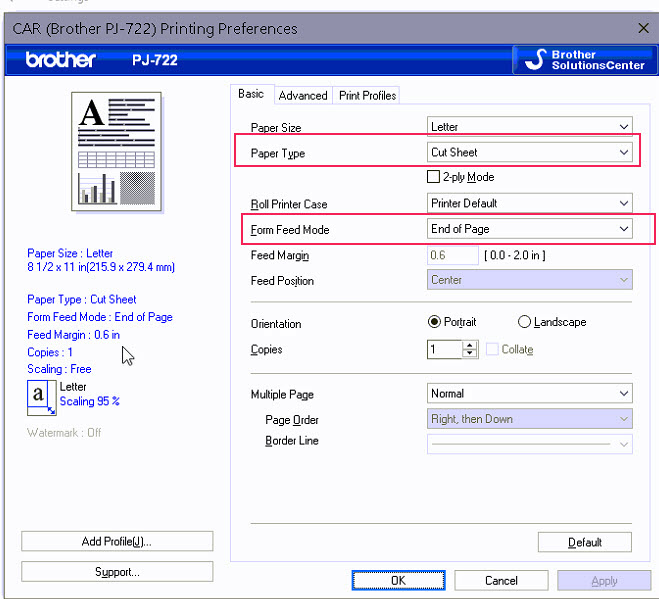Open the Form Feed Mode dropdown
Screen dimensions: 659x599
pyautogui.click(x=530, y=229)
